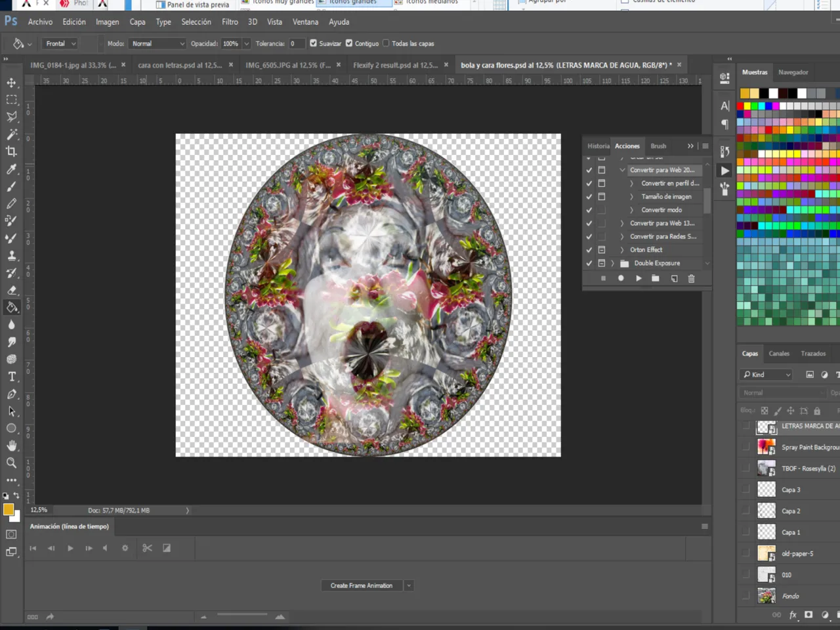840x630 pixels.
Task: Click trash icon in Acciones panel
Action: [691, 278]
